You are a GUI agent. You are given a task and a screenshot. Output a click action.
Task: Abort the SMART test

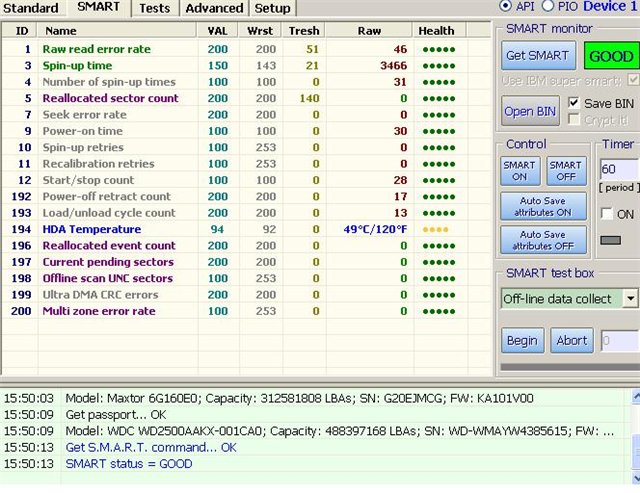click(571, 340)
